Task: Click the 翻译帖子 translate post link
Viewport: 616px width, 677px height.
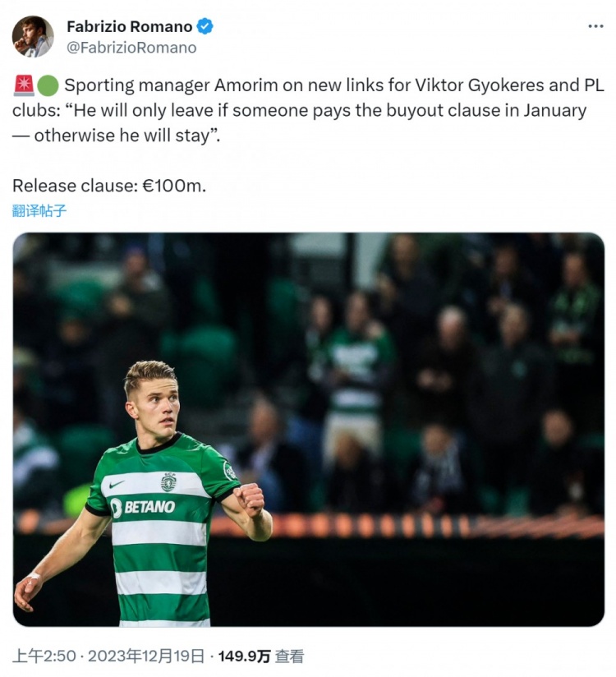Action: (x=39, y=210)
